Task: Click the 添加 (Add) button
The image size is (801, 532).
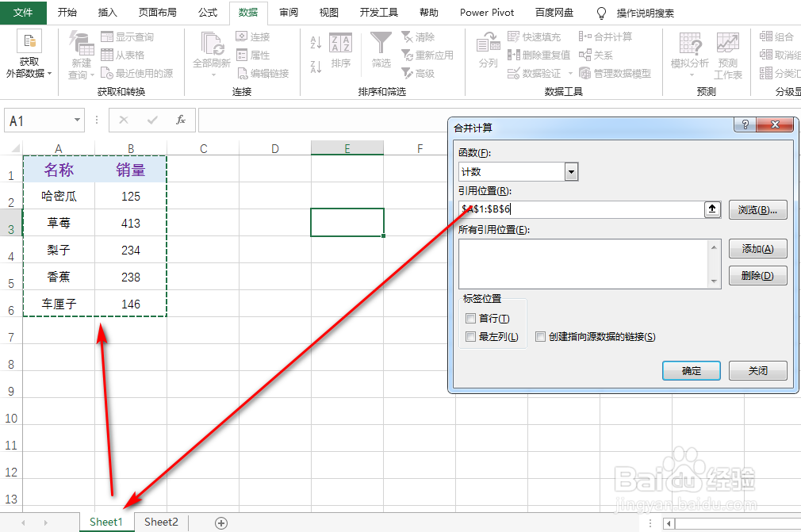Action: coord(757,248)
